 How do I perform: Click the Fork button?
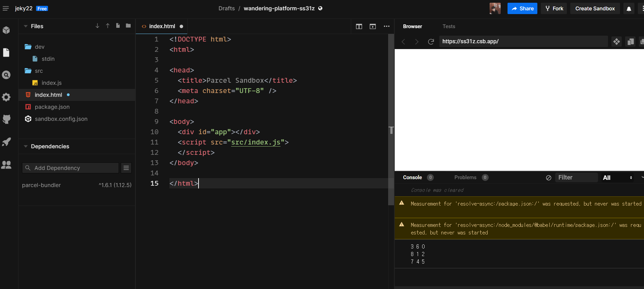554,9
